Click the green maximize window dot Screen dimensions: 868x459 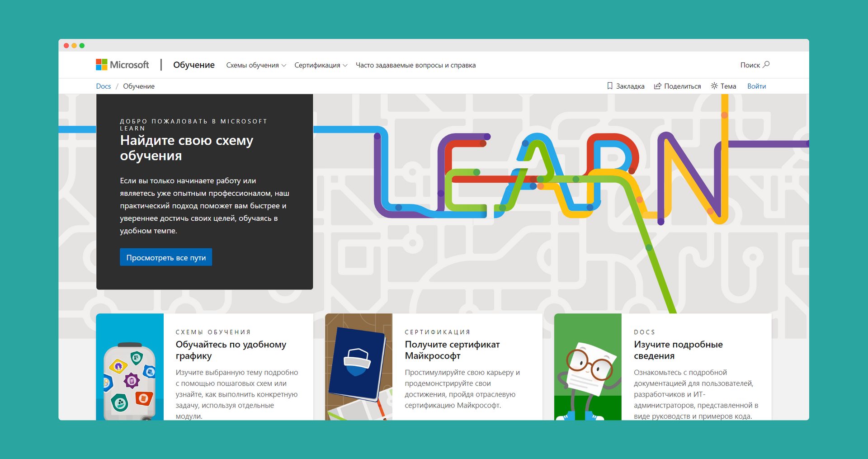tap(82, 45)
